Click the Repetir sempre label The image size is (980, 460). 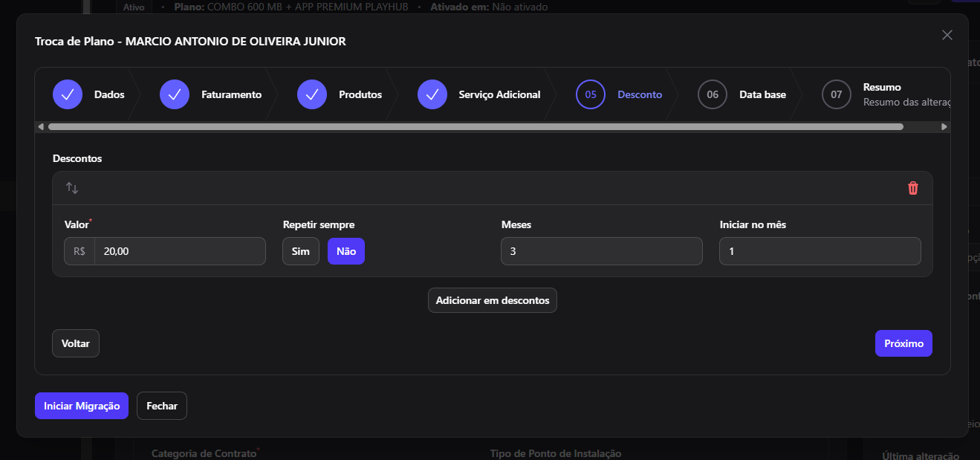pos(319,224)
